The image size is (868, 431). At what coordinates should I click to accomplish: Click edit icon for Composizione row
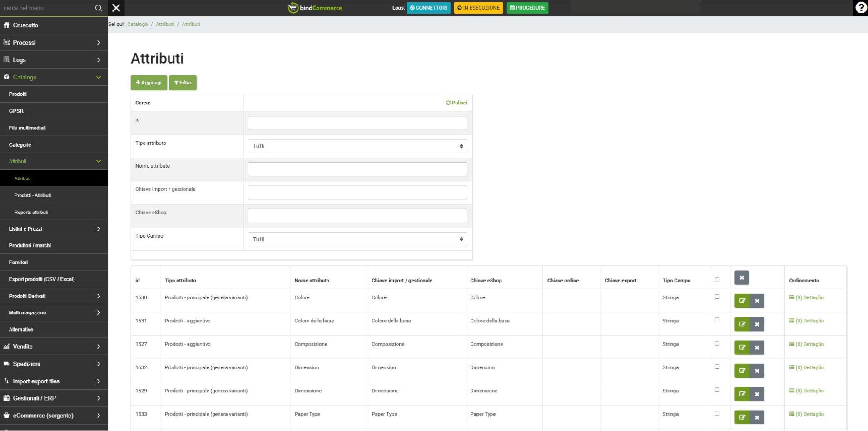click(742, 347)
